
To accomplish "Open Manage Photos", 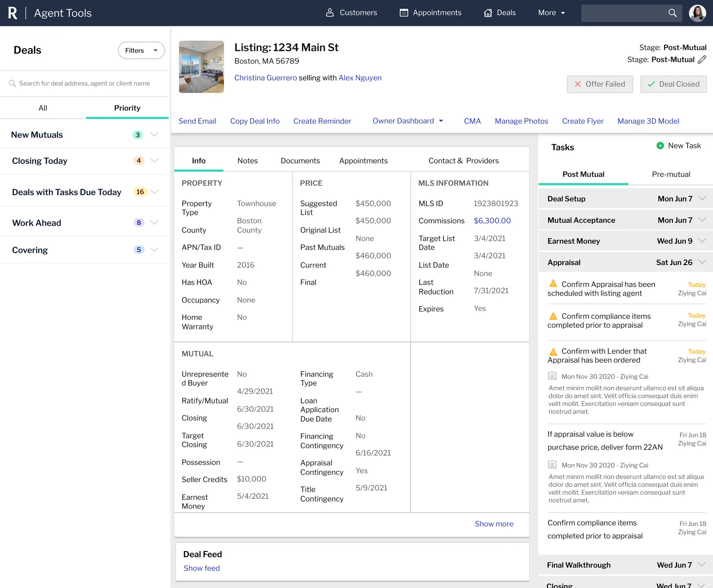I will coord(521,121).
